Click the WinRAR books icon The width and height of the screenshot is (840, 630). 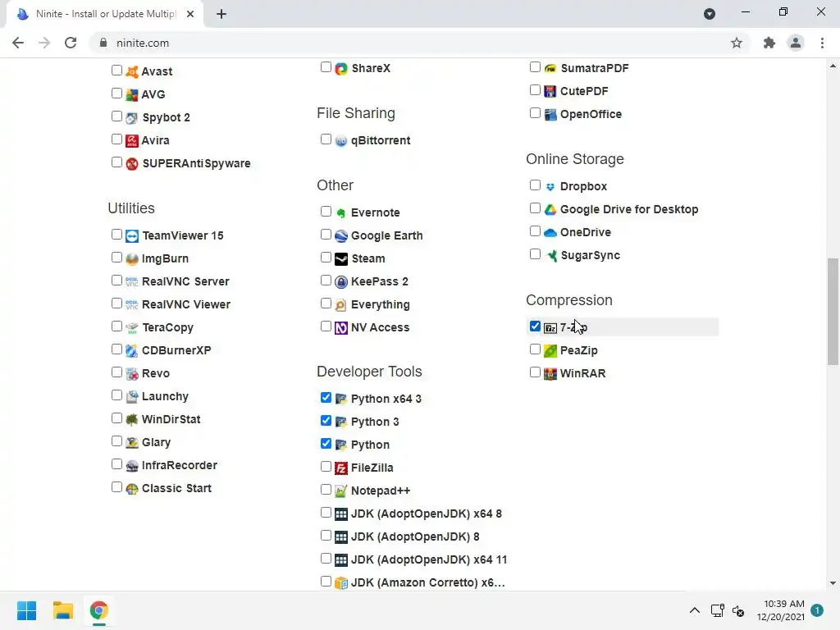[550, 373]
